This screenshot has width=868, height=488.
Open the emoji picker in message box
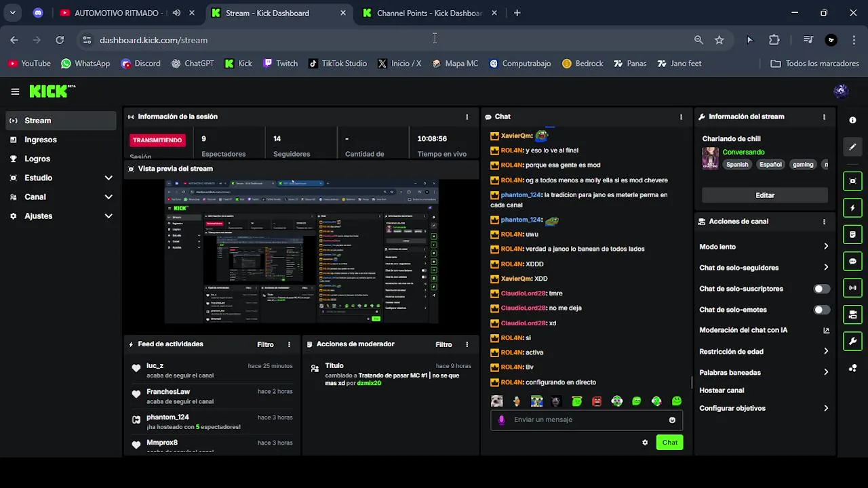672,420
